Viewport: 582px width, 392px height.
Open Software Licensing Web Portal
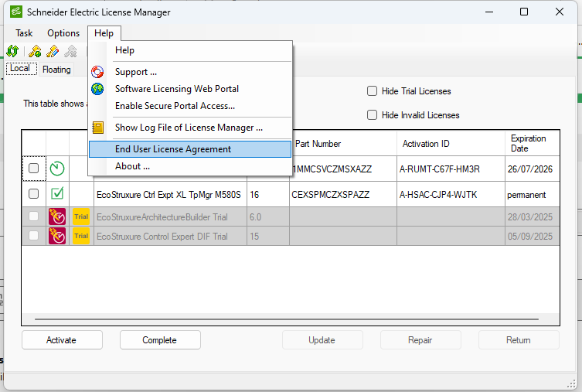click(190, 89)
